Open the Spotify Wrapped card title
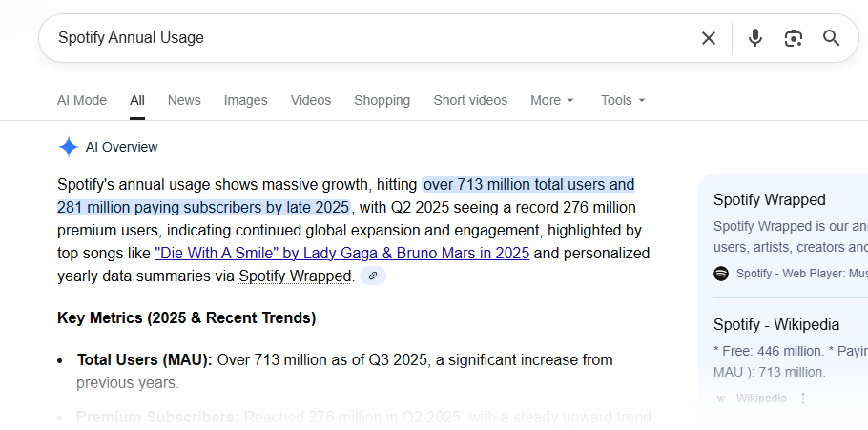 [770, 199]
